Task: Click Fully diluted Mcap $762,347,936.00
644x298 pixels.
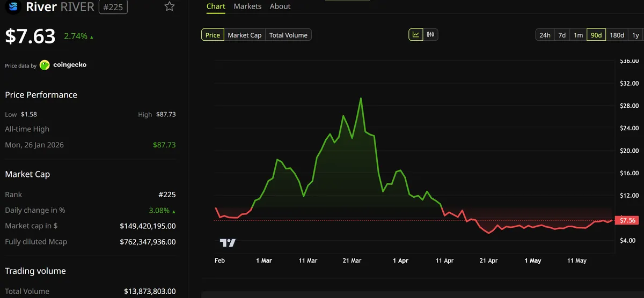Action: (148, 242)
